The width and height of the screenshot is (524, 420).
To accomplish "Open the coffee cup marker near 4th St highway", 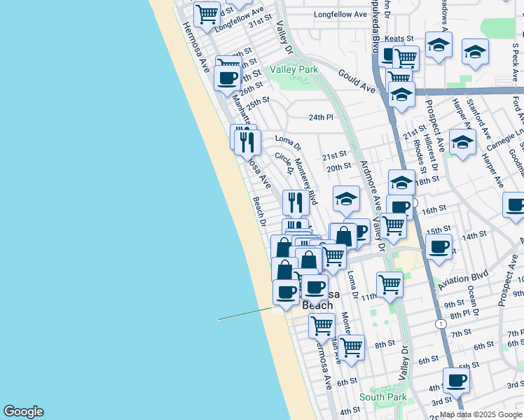I will 456,381.
